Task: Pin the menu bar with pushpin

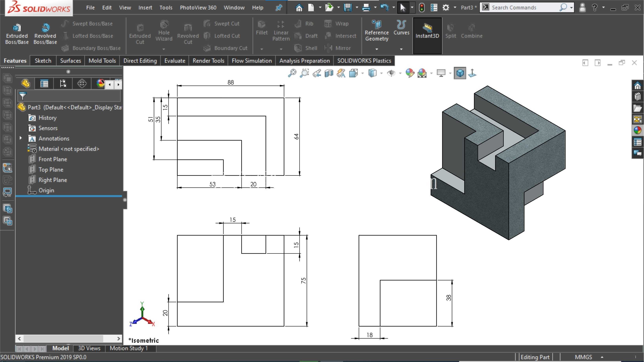Action: tap(278, 7)
